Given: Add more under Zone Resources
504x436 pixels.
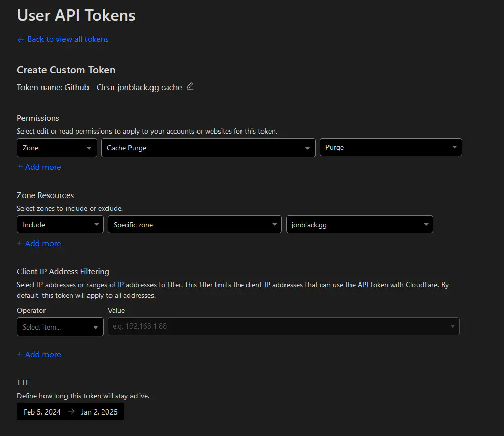Looking at the screenshot, I should tap(39, 244).
